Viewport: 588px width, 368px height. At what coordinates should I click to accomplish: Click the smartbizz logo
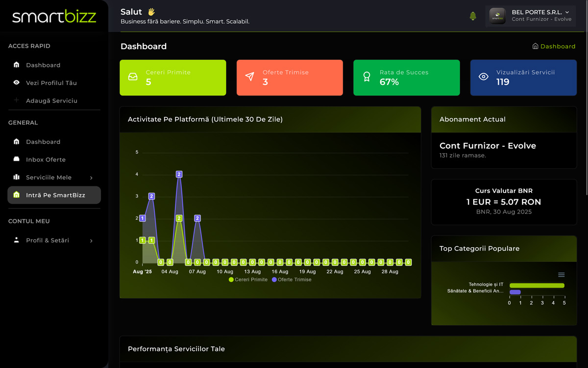point(54,16)
